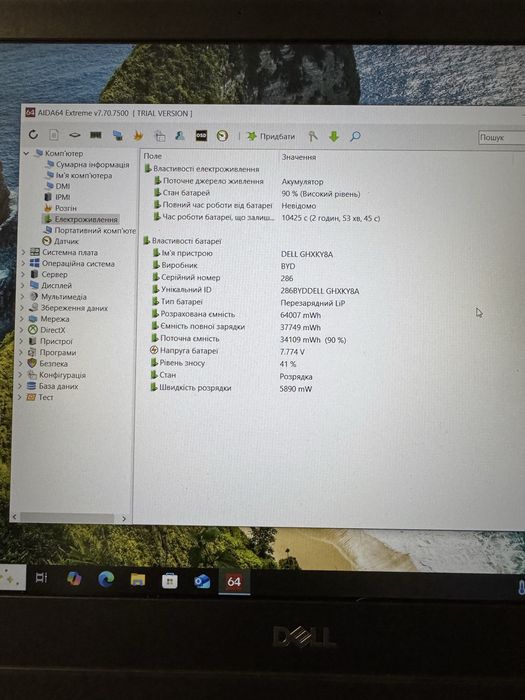
Task: Click the user-figure toolbar icon
Action: click(x=180, y=135)
